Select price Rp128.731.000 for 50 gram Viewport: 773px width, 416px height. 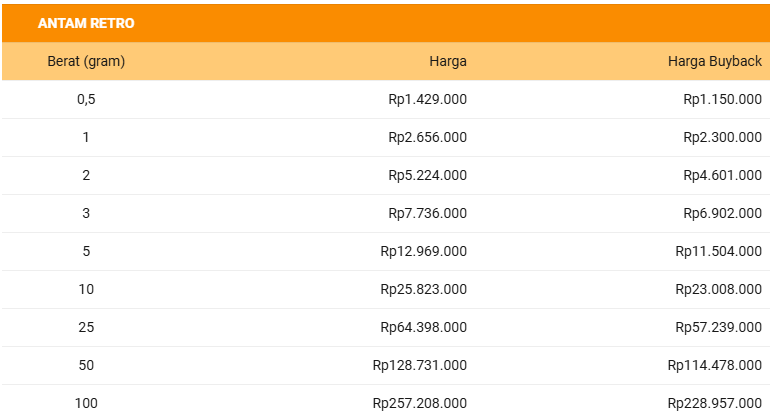point(419,365)
